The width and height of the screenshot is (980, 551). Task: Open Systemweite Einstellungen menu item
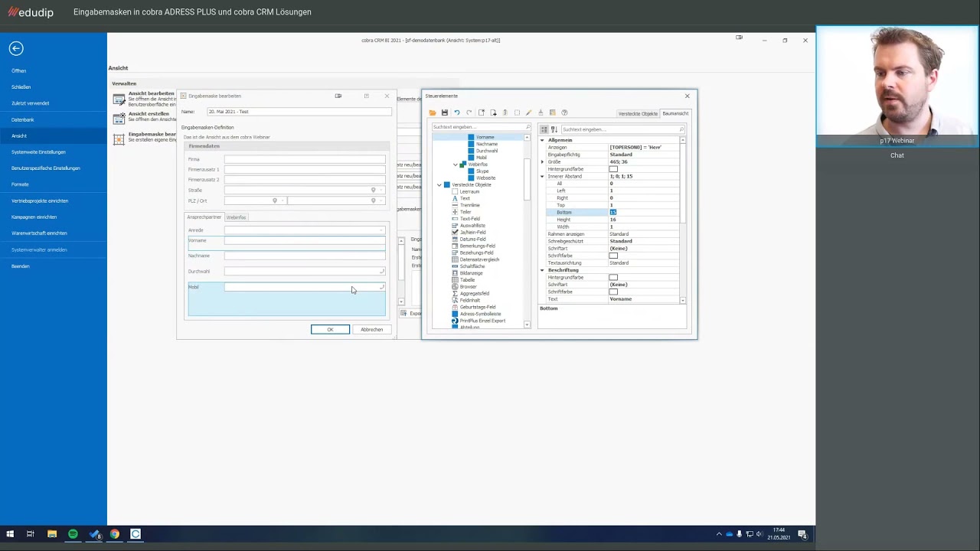(38, 152)
